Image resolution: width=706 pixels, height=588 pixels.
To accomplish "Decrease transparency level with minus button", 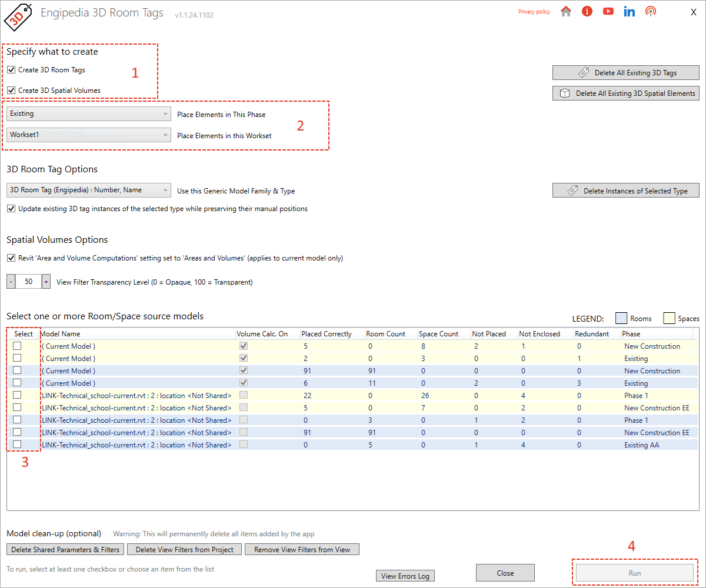I will click(x=11, y=282).
